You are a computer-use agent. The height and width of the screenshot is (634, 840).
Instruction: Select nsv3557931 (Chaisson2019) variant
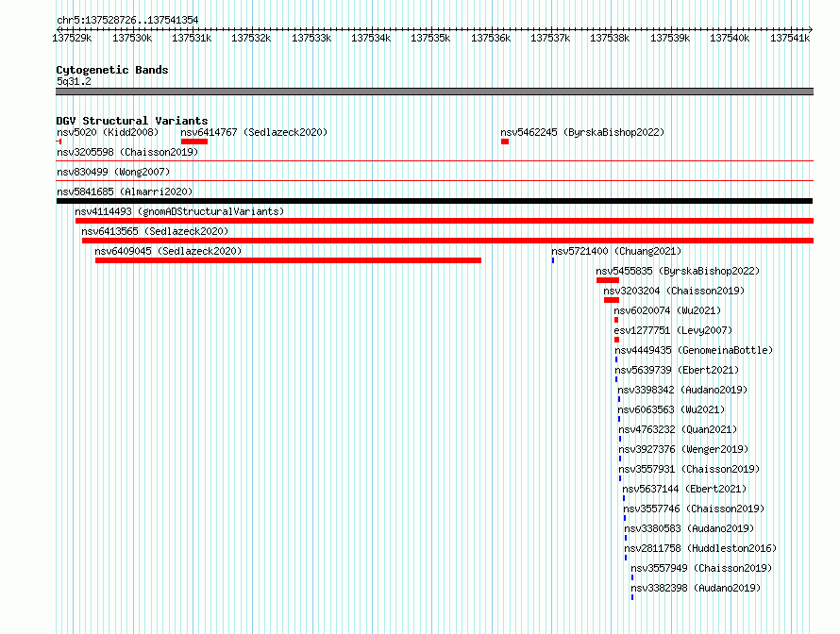(689, 469)
